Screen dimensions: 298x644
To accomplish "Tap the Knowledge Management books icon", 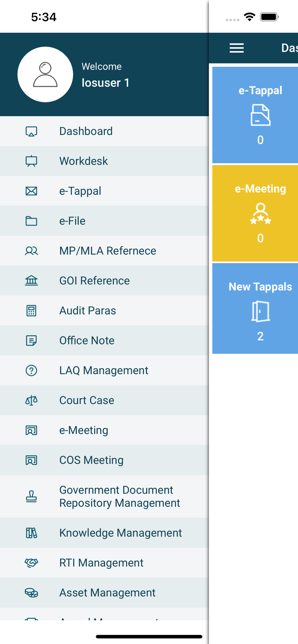I will click(x=31, y=533).
